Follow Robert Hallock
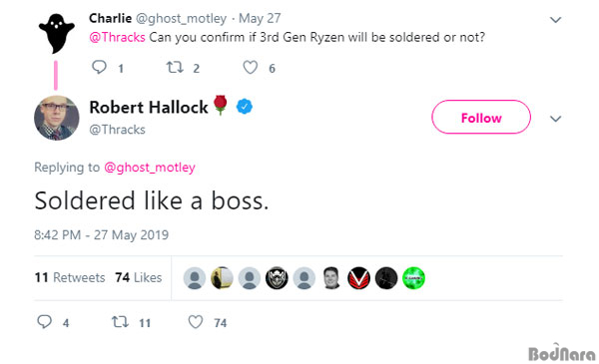Viewport: 599px width, 364px height. pyautogui.click(x=481, y=117)
